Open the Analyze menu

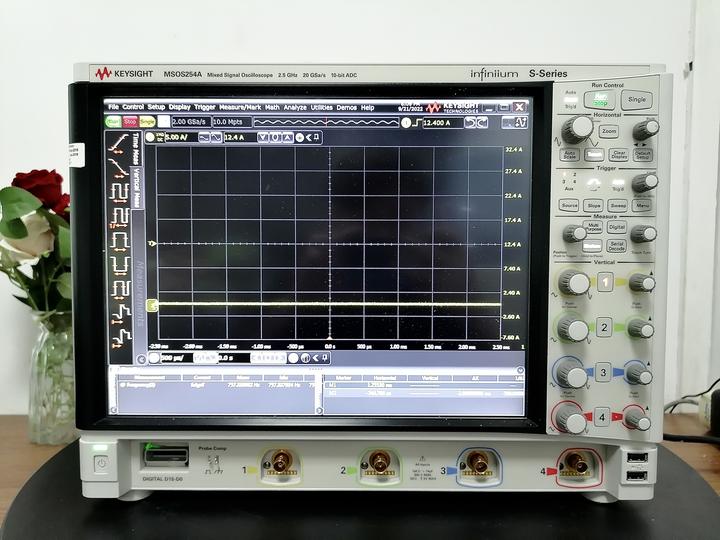tap(295, 107)
